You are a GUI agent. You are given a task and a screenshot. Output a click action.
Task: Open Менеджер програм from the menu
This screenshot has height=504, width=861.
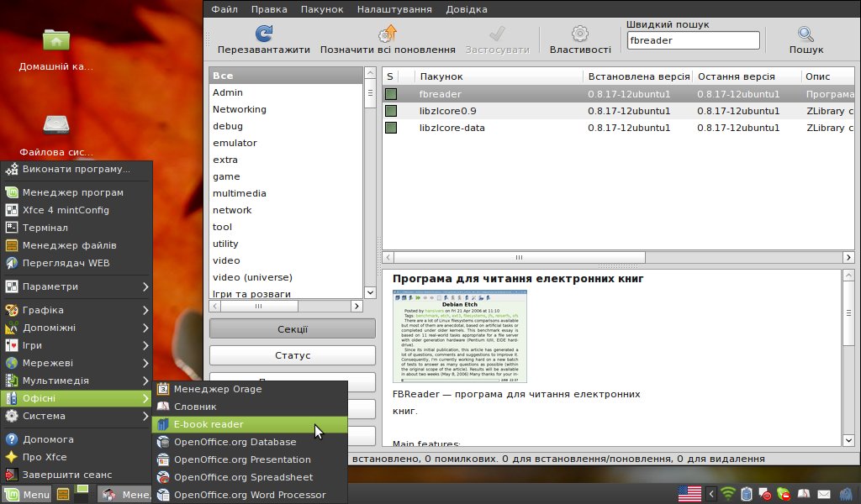point(77,192)
